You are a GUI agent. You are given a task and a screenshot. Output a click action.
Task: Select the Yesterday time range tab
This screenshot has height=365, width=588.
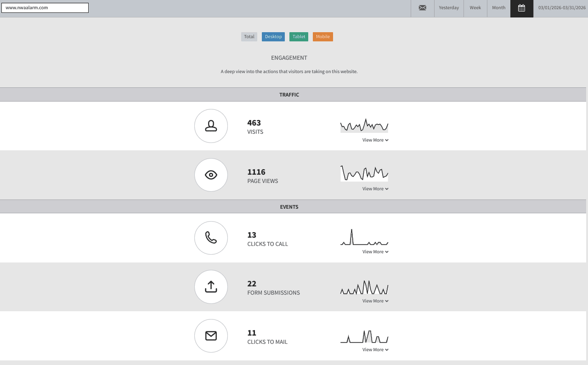click(449, 8)
